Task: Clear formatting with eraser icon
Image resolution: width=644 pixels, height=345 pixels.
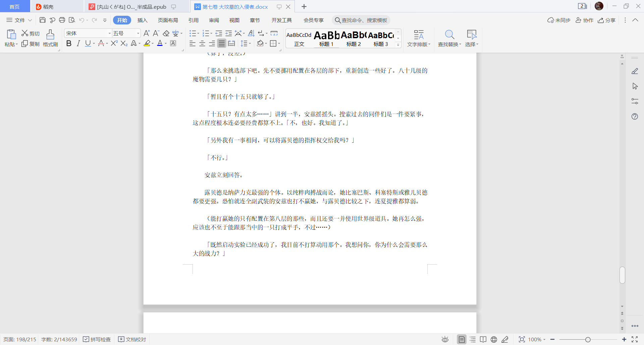Action: (x=166, y=33)
